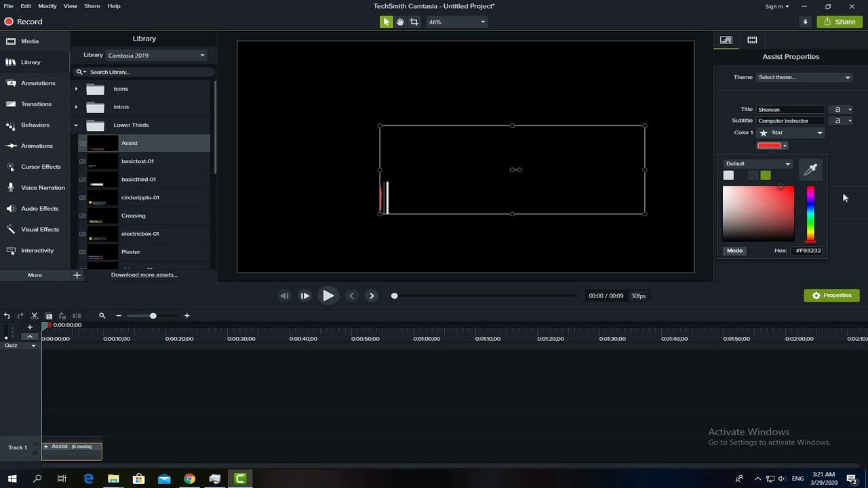Switch to the visual properties filmstrip tab
Viewport: 868px width, 488px height.
(x=752, y=40)
